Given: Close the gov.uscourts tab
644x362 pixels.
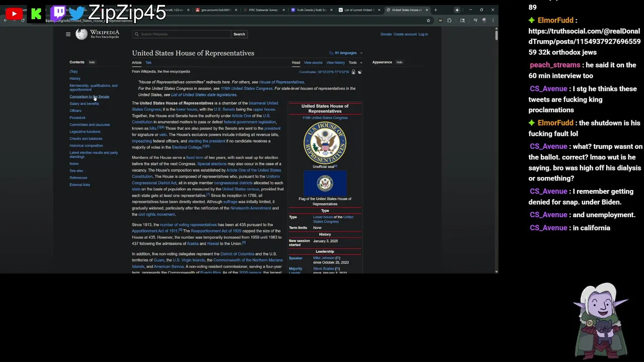Looking at the screenshot, I should [x=235, y=10].
